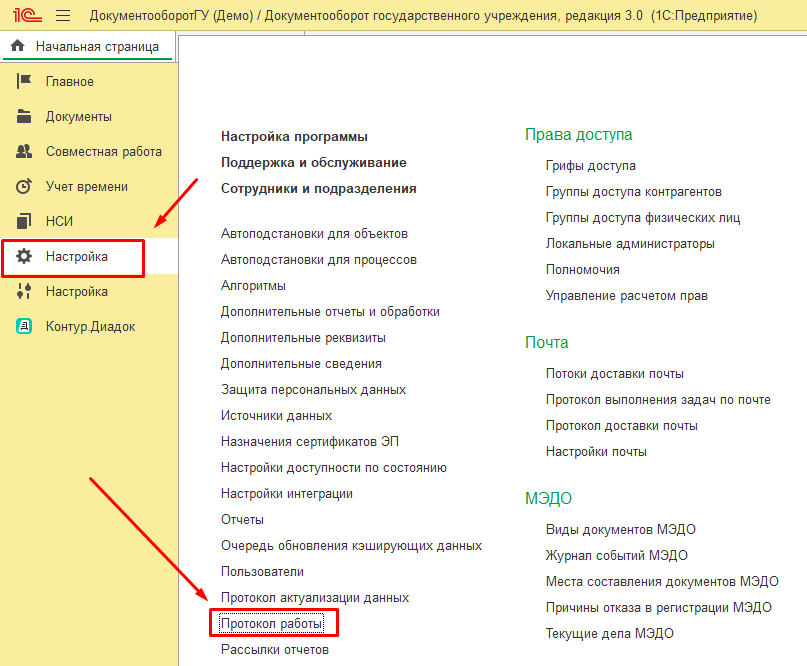Open Отчеты link
The image size is (807, 666).
(x=242, y=520)
